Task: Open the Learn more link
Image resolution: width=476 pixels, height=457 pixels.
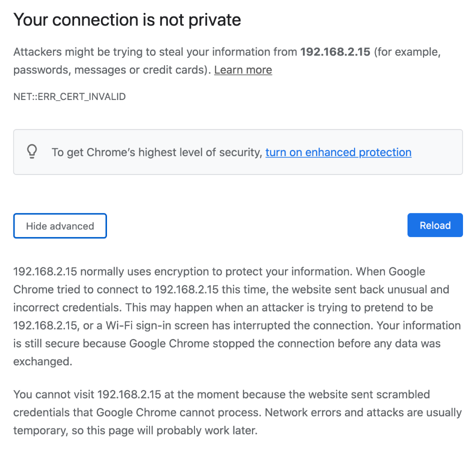Action: (243, 70)
